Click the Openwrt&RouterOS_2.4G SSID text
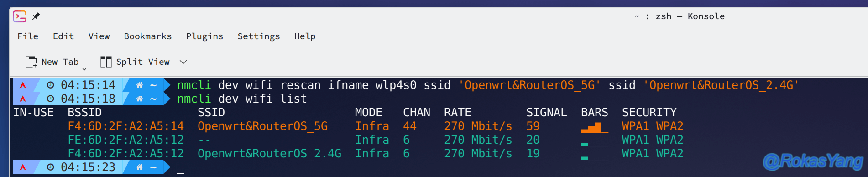 [x=269, y=153]
